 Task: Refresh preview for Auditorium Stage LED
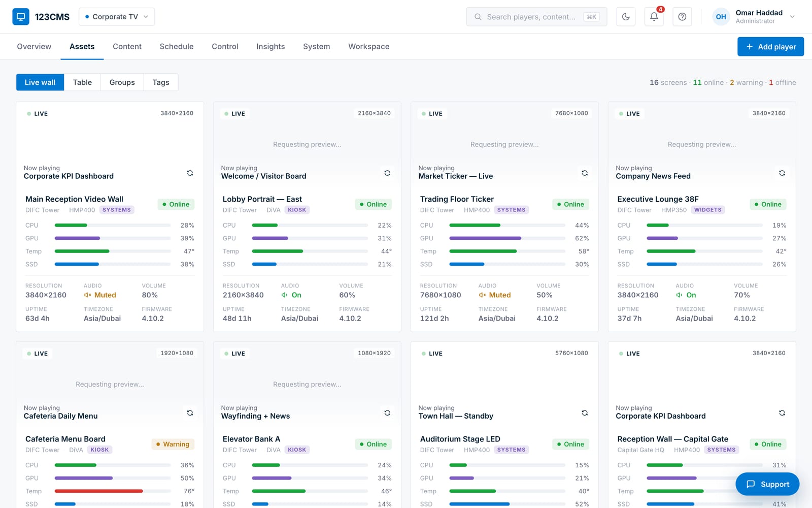[x=585, y=412]
